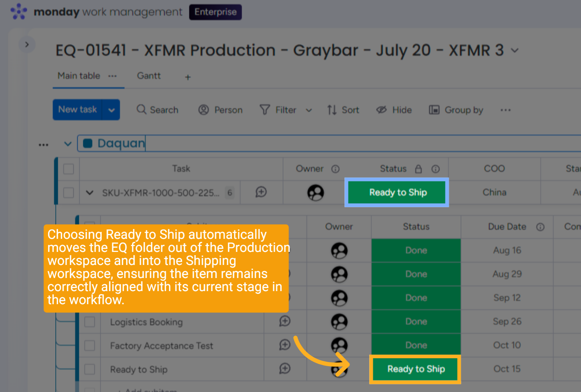The height and width of the screenshot is (392, 581).
Task: Filter the board by Person
Action: (220, 110)
